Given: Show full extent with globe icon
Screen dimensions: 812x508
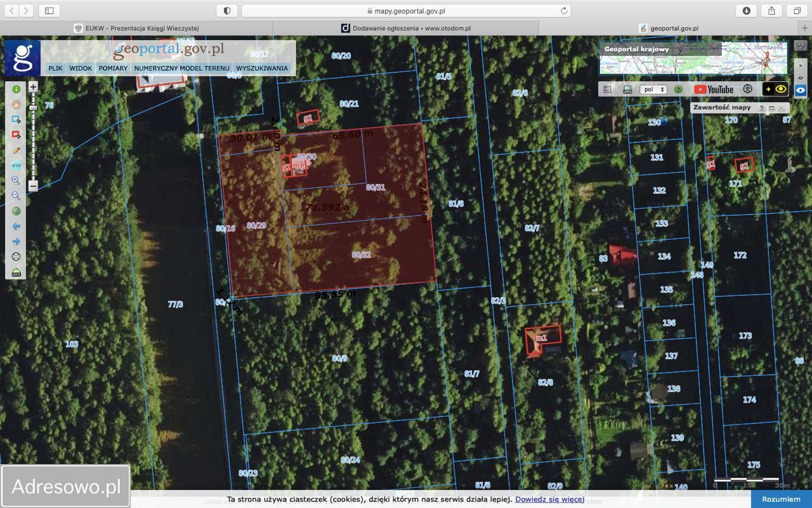Looking at the screenshot, I should click(16, 211).
